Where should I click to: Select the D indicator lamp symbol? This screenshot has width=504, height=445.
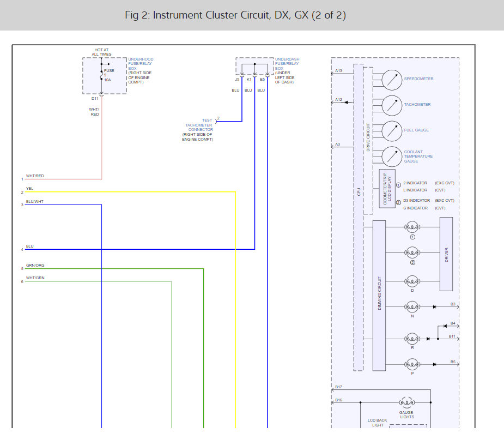click(x=412, y=281)
